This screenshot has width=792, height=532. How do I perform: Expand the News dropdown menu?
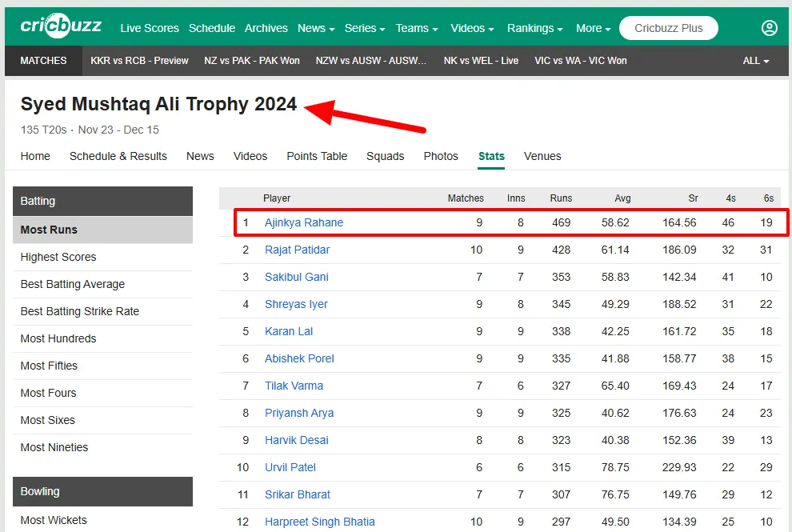316,28
